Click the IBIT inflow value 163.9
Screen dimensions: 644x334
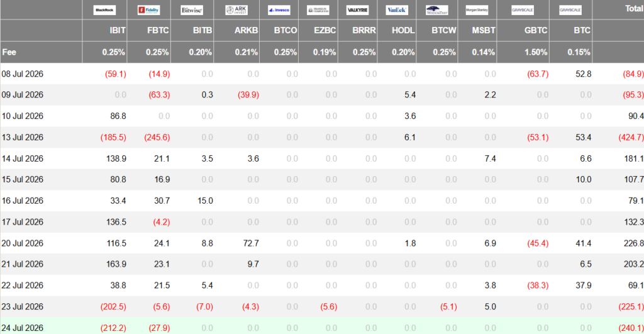pos(116,264)
